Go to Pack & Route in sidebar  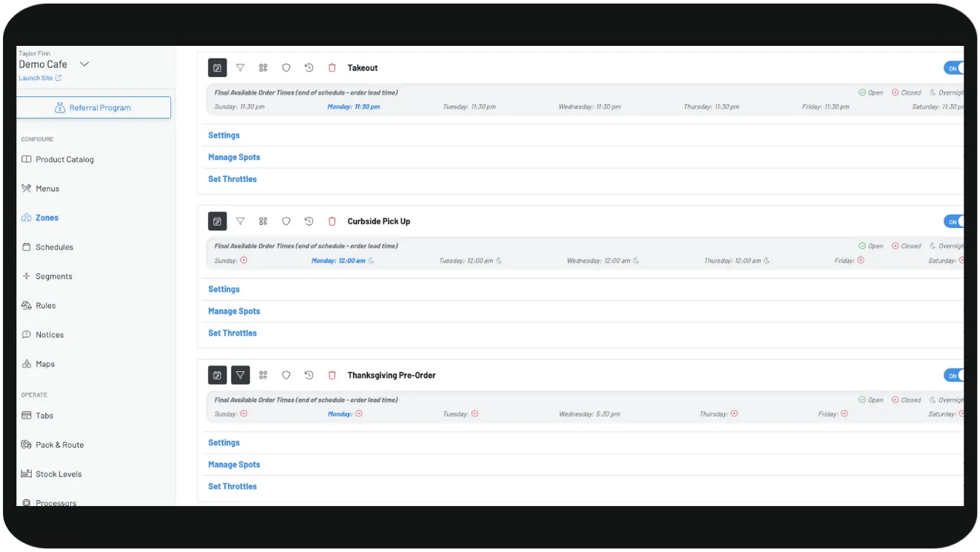(x=53, y=445)
